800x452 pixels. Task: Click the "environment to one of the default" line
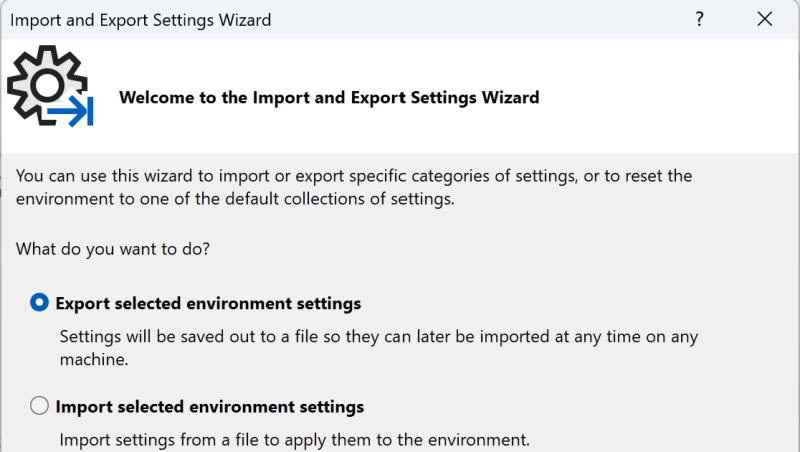235,199
